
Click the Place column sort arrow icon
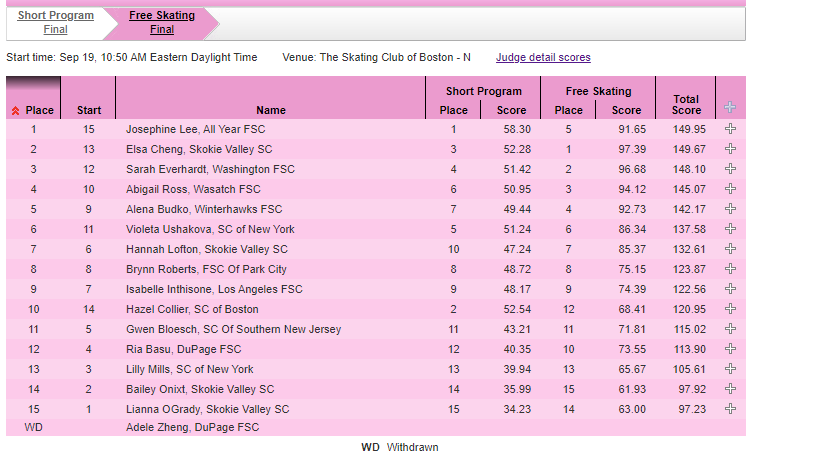(15, 111)
